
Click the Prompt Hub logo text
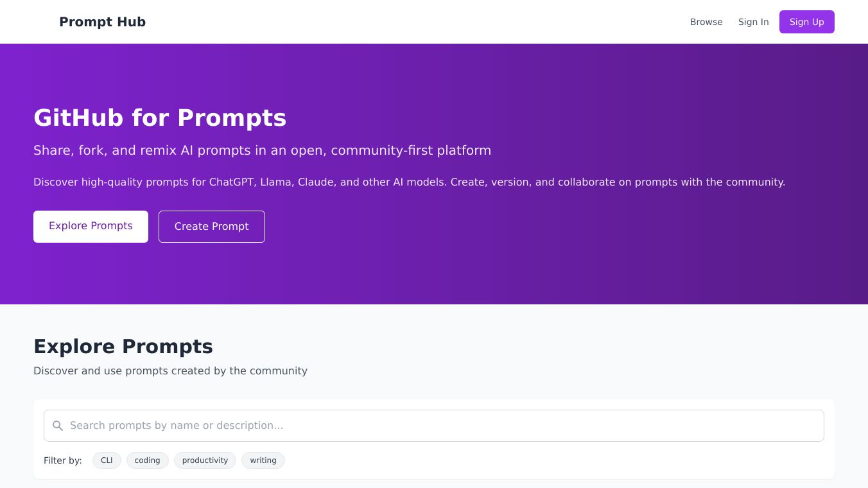(x=103, y=22)
